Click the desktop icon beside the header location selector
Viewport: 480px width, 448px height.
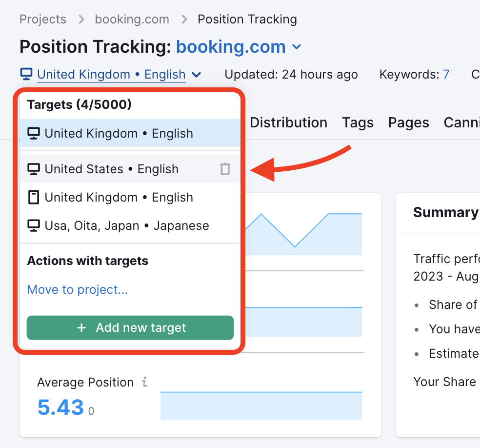coord(26,74)
